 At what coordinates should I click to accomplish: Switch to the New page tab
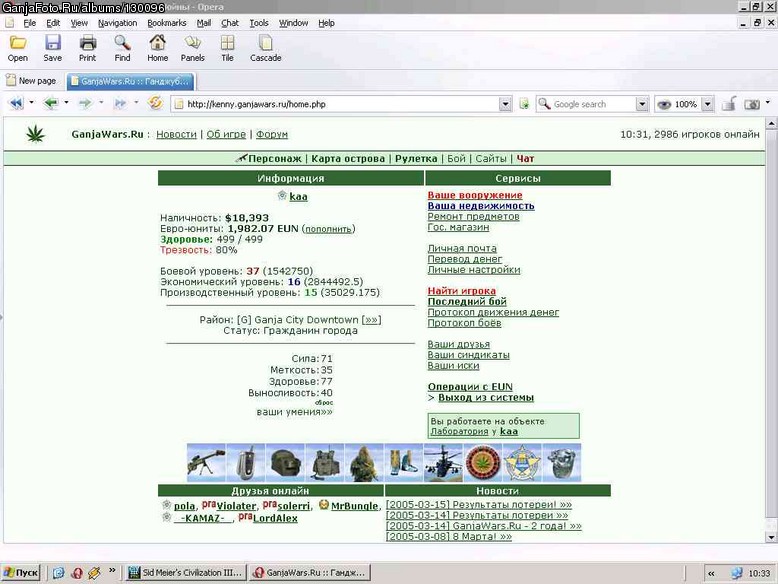(x=32, y=81)
